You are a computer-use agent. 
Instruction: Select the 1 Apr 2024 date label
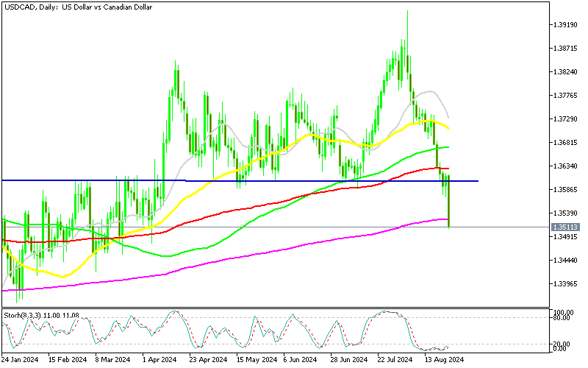pos(158,361)
